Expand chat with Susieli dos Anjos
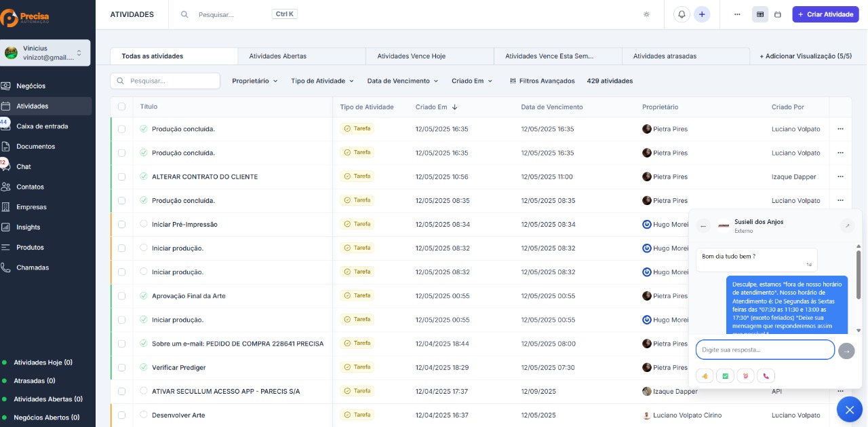Screen dimensions: 868x427 (x=847, y=226)
